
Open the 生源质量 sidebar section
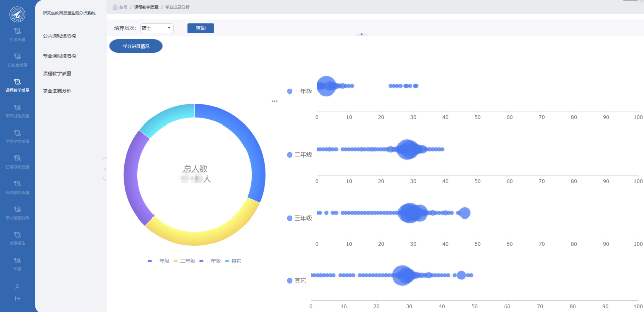click(x=17, y=35)
